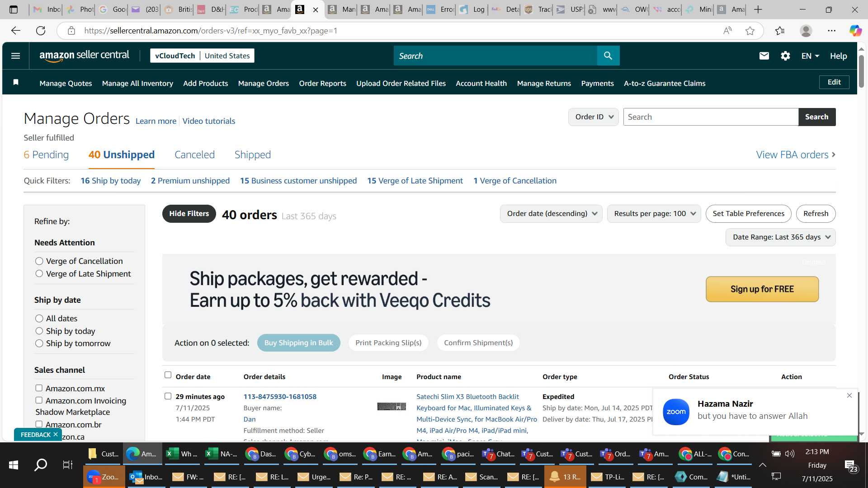The height and width of the screenshot is (488, 868).
Task: Open Account Health menu item
Action: click(x=481, y=83)
